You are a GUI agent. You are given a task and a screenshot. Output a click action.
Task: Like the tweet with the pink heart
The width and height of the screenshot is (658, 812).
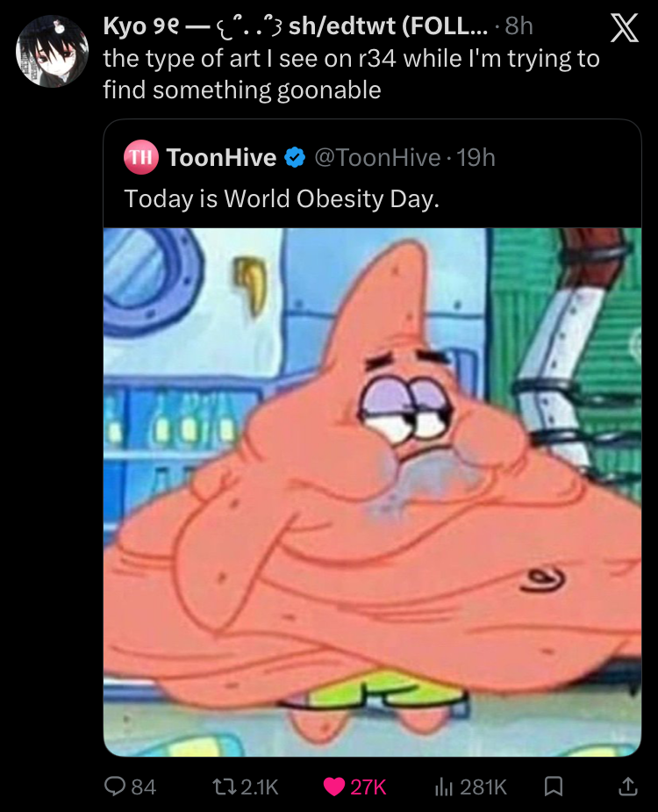[334, 787]
